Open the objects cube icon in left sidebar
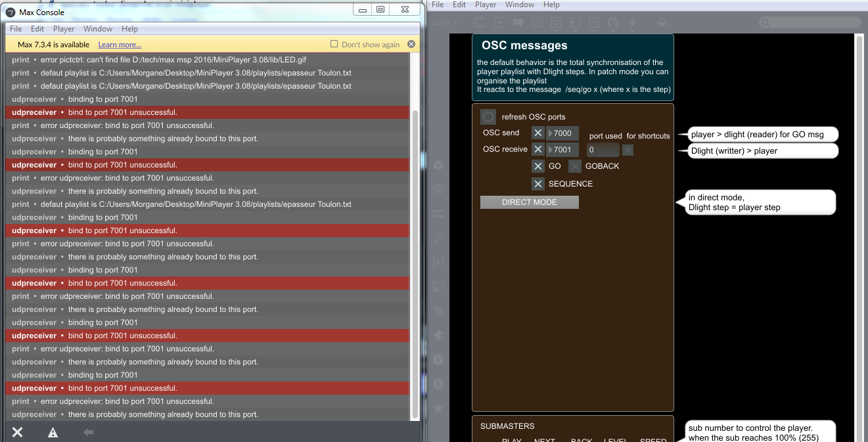 [x=438, y=166]
